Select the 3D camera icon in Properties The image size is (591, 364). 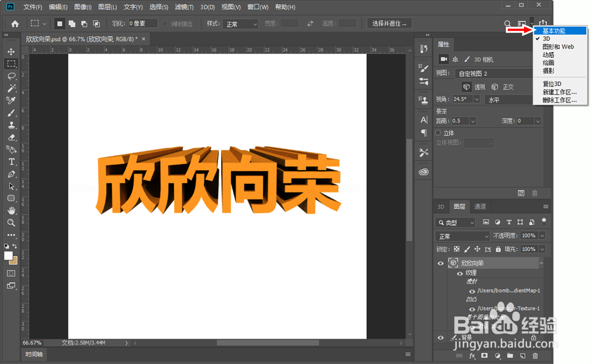tap(444, 59)
